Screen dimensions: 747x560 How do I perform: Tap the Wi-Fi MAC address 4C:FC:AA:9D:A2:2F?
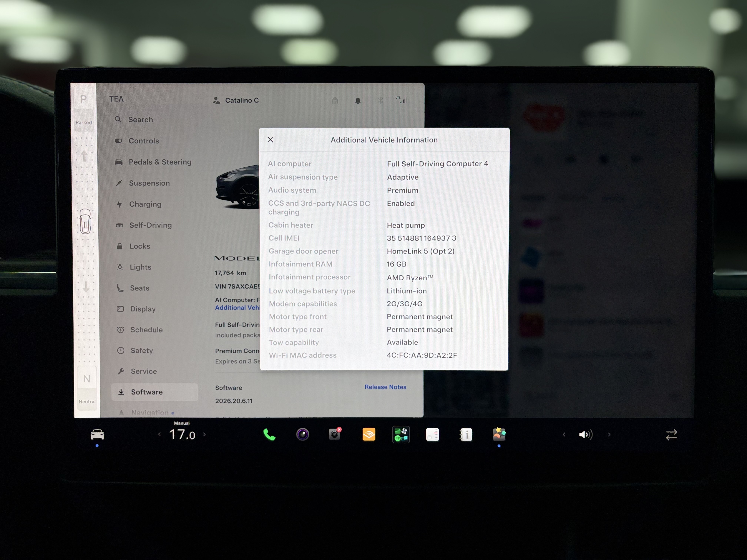[422, 355]
